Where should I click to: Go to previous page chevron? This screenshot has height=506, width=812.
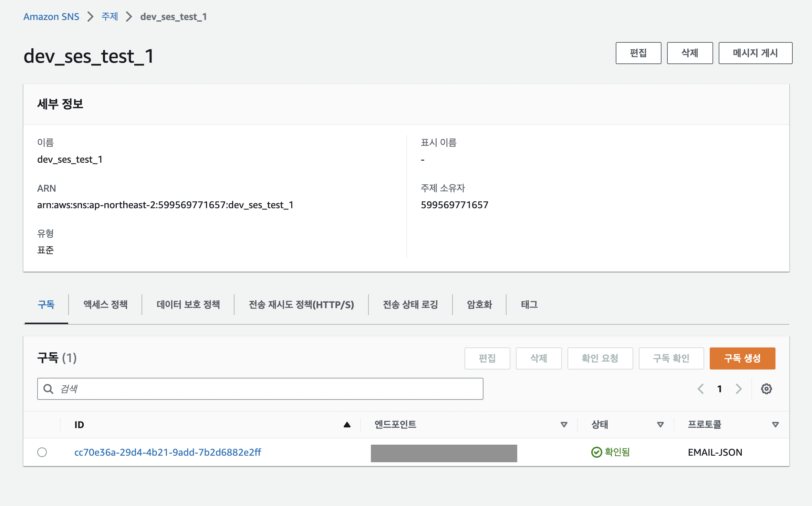pyautogui.click(x=700, y=389)
